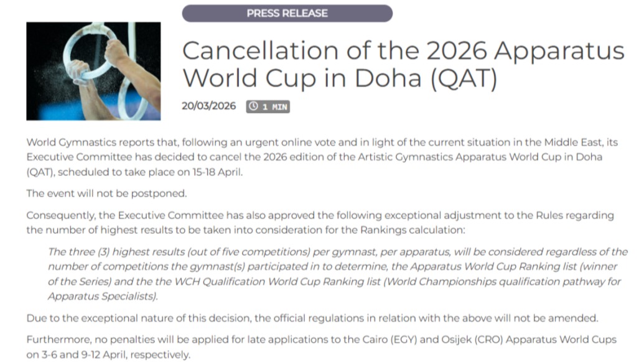Click the italic words 'Apparatus Specialists).'
The height and width of the screenshot is (362, 644).
tap(103, 296)
